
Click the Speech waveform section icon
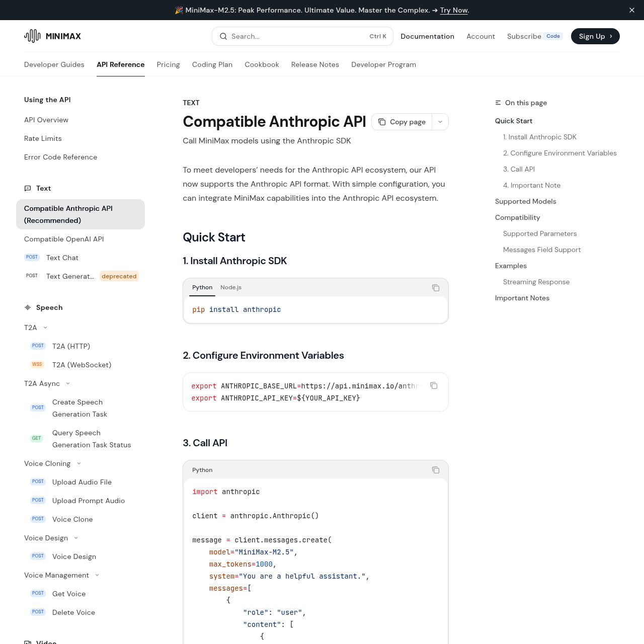coord(28,307)
